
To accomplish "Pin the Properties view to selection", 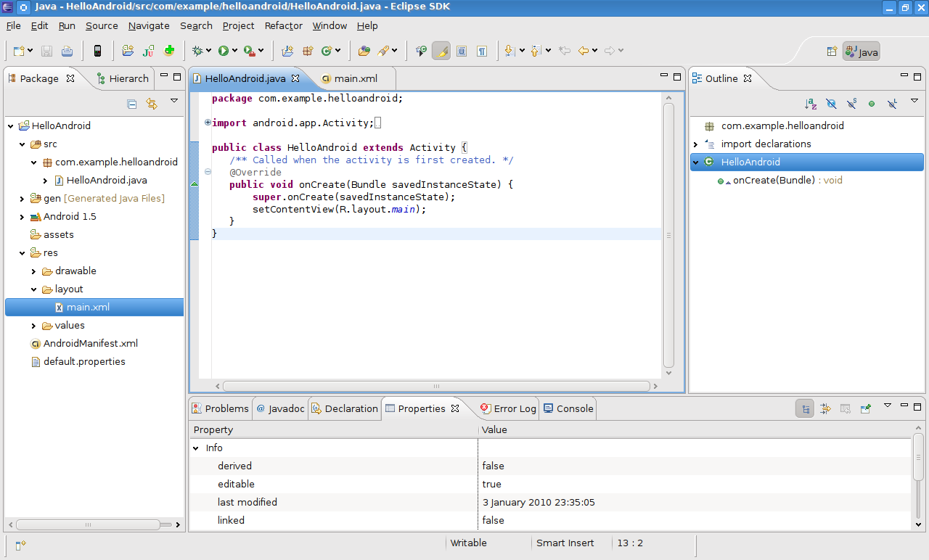I will click(865, 408).
